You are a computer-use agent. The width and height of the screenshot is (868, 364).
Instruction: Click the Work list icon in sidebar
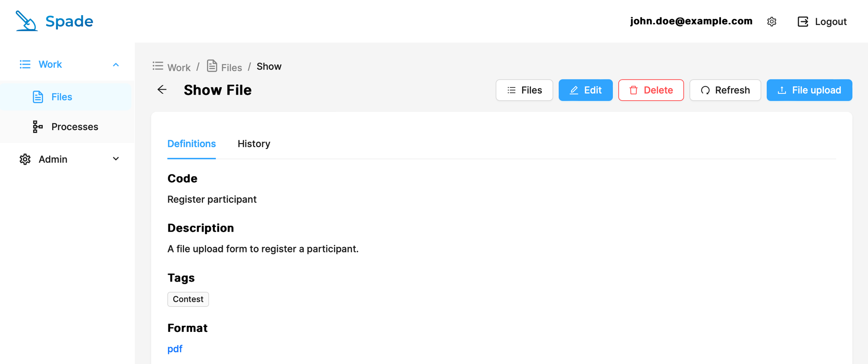coord(25,64)
